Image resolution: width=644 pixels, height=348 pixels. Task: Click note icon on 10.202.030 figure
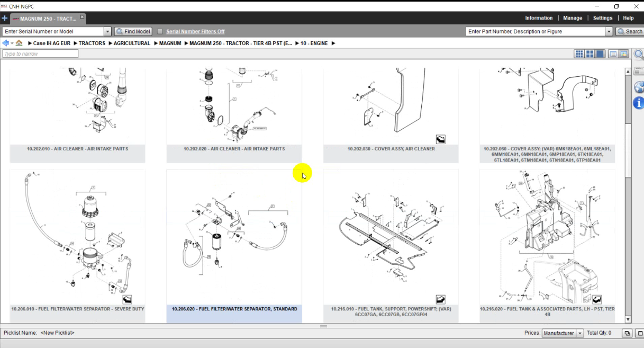[440, 140]
